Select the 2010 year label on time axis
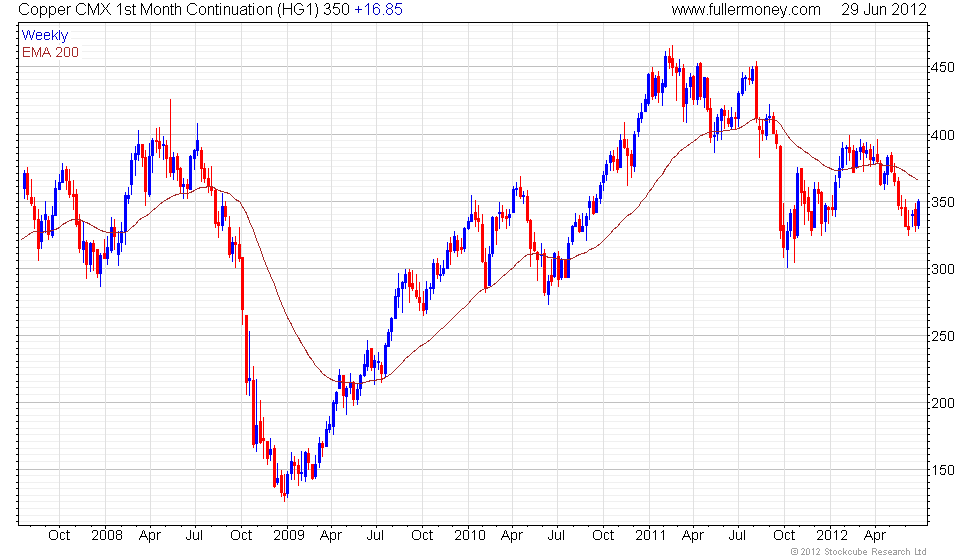This screenshot has width=980, height=560. pos(470,536)
